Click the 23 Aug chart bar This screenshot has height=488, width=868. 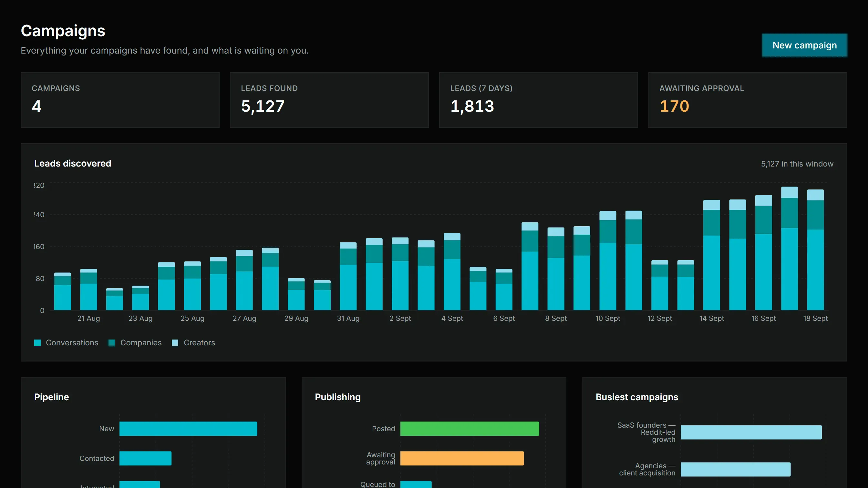pos(140,298)
